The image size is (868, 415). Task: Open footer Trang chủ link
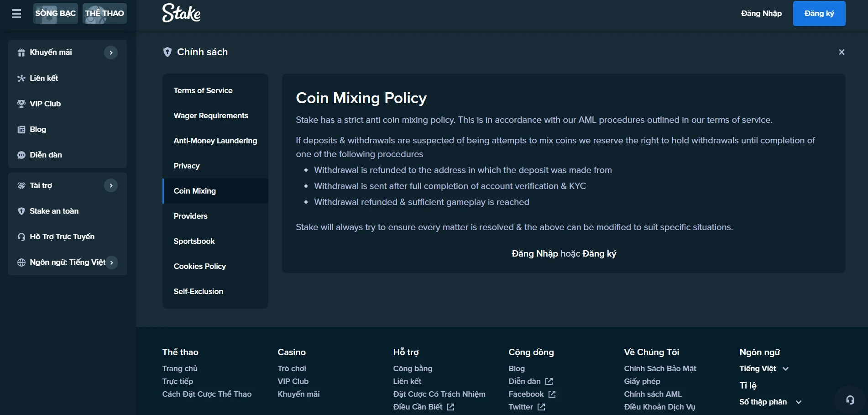click(x=180, y=368)
